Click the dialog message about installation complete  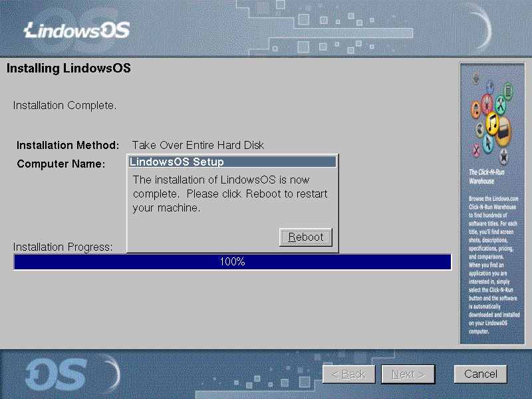pyautogui.click(x=229, y=194)
